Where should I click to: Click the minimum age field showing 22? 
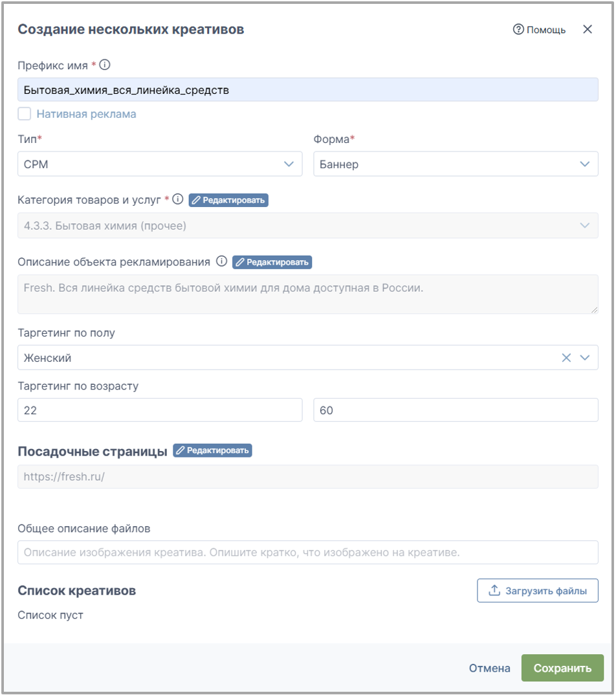160,410
